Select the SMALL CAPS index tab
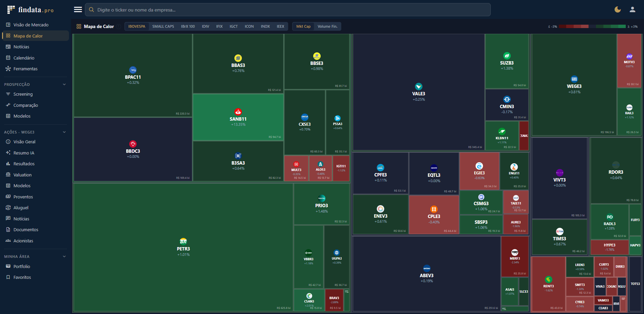 163,26
